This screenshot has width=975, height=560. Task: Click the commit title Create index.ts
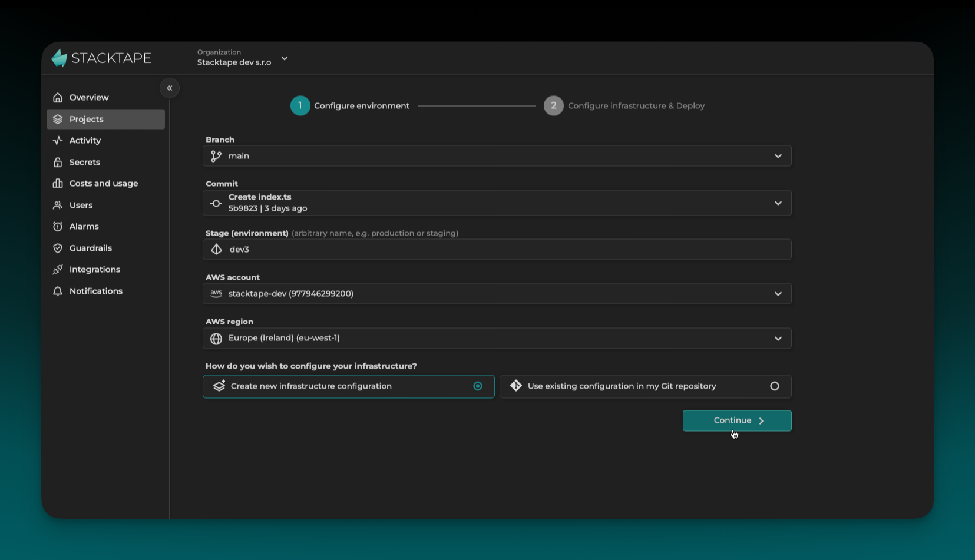coord(260,197)
